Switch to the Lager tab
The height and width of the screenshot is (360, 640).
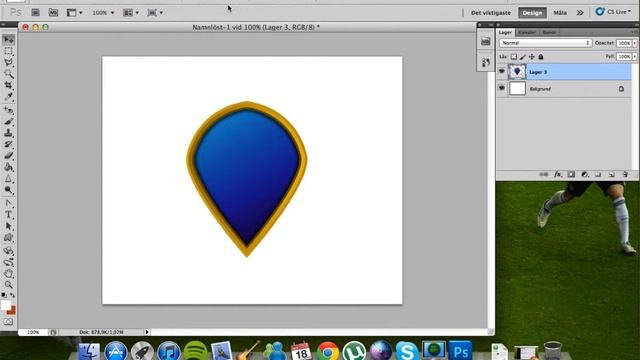pos(505,32)
